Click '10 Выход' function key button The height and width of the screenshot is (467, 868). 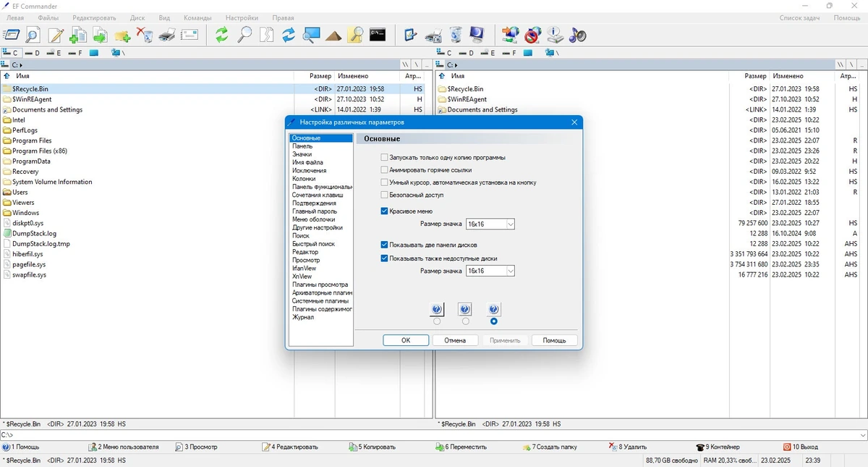point(801,447)
